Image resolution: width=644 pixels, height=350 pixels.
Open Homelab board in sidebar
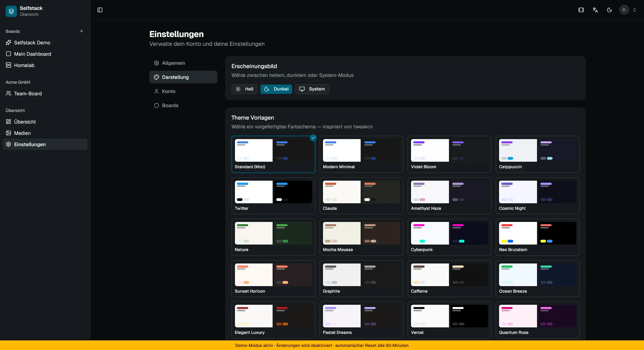click(x=45, y=65)
